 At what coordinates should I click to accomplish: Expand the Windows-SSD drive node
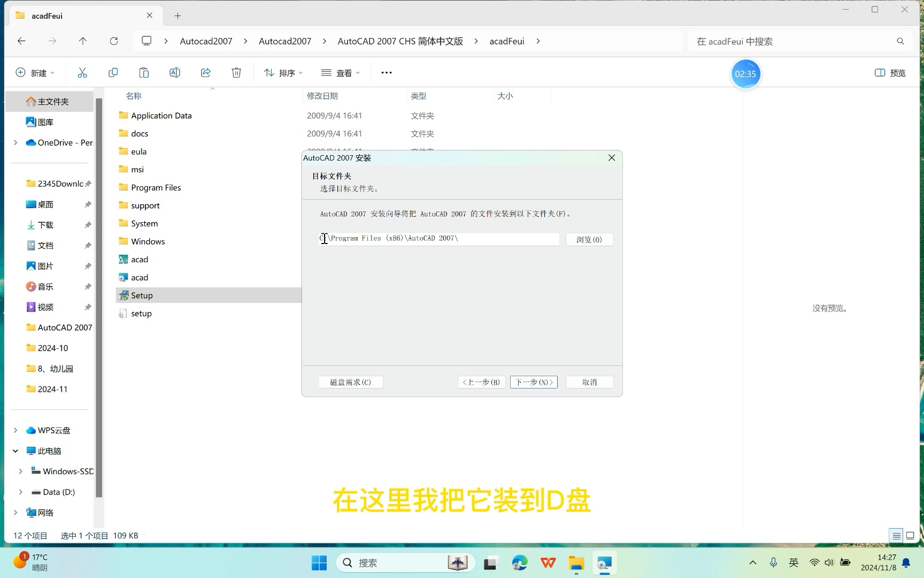pos(20,471)
